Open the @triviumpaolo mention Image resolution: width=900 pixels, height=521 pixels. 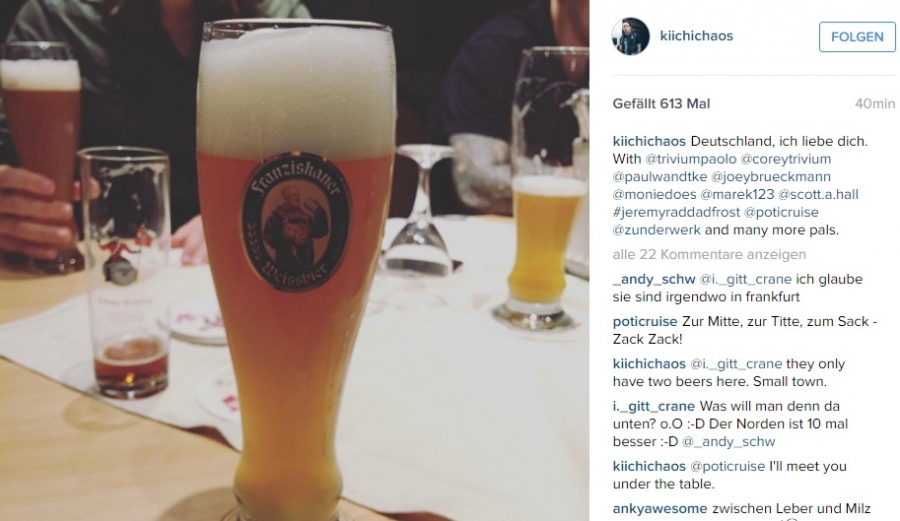point(690,159)
